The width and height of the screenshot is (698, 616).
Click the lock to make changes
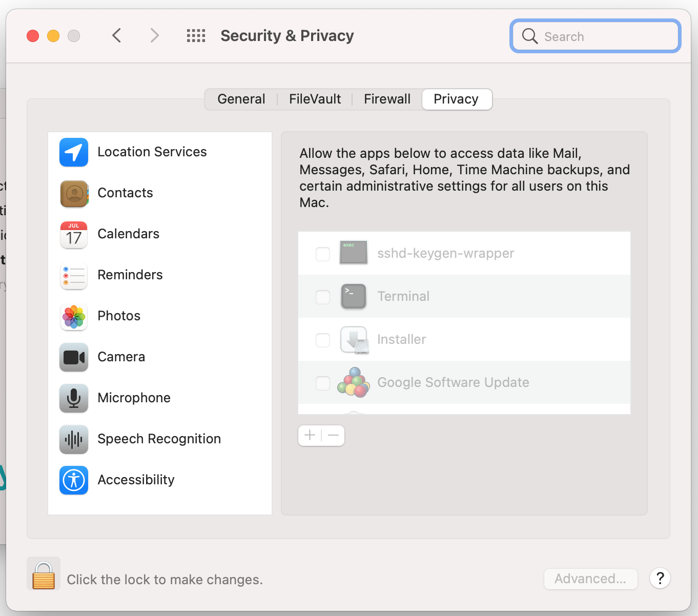click(44, 574)
